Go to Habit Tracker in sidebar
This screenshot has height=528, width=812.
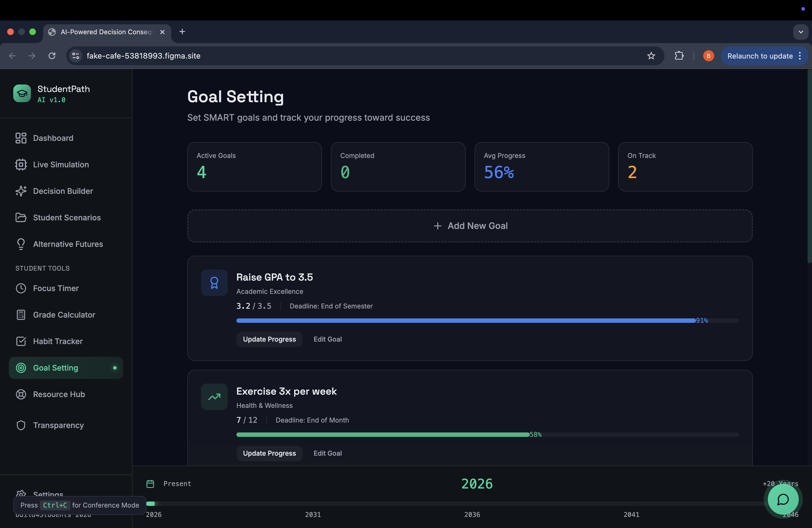tap(58, 341)
